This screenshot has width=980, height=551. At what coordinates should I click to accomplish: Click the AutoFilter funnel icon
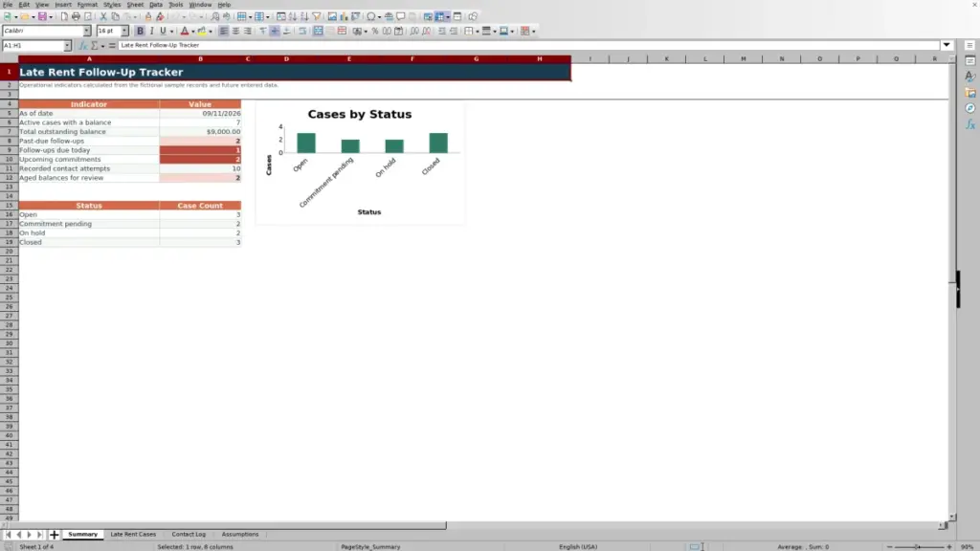317,16
